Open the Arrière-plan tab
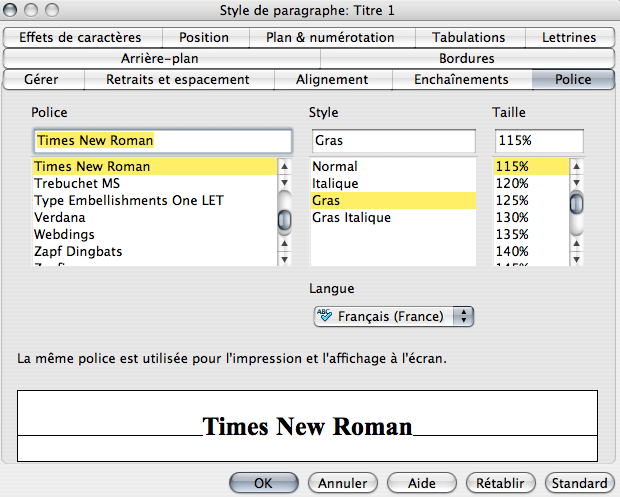 pos(161,59)
